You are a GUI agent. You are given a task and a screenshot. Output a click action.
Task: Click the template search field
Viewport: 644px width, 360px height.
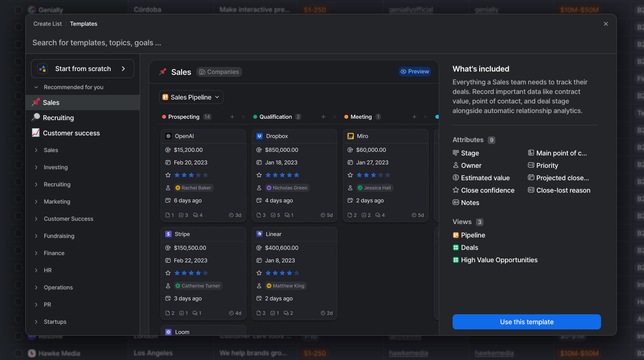[x=321, y=43]
